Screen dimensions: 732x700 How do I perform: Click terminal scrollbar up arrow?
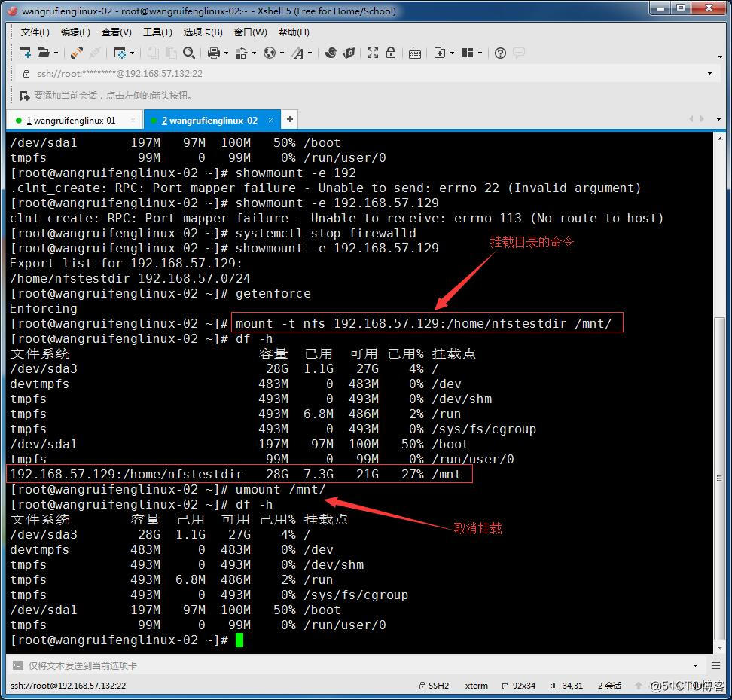pos(719,139)
